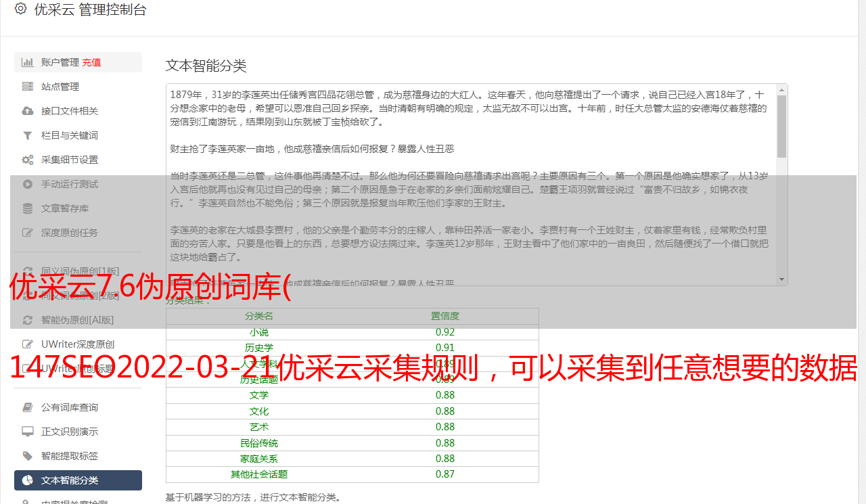The image size is (866, 504).
Task: Click the 分类名 column header
Action: (259, 316)
